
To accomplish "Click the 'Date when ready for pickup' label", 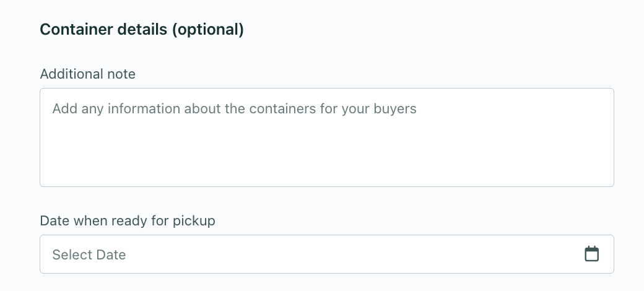I will pos(128,221).
